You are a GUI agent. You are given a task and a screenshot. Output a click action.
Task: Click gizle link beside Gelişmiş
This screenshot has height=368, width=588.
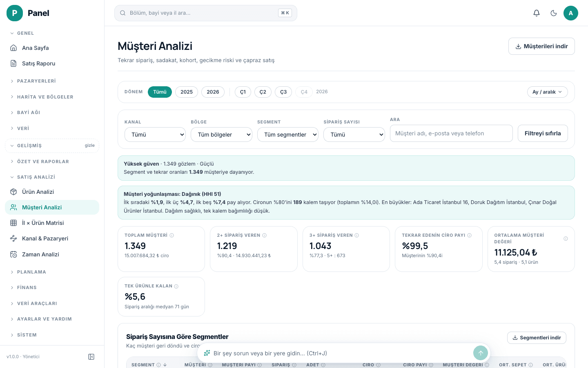(x=90, y=146)
